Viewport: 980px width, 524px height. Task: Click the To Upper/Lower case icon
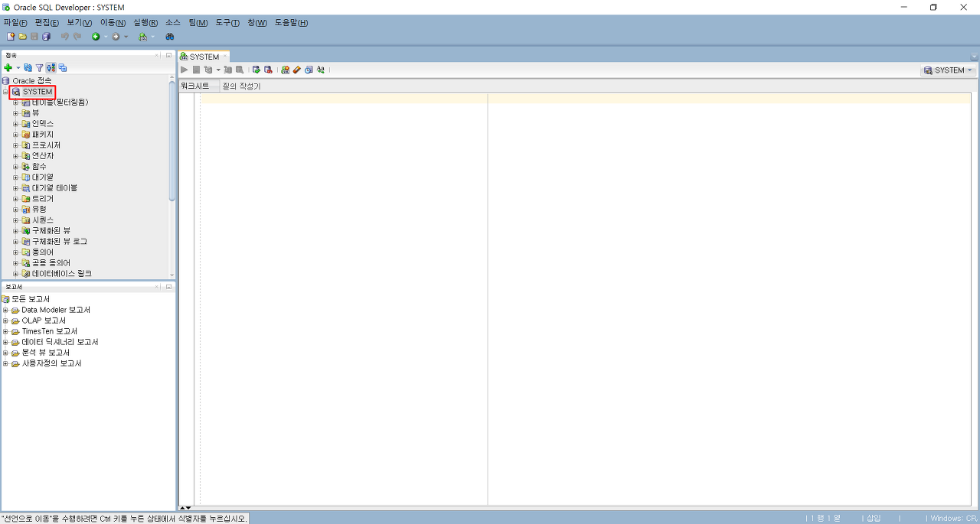click(320, 70)
